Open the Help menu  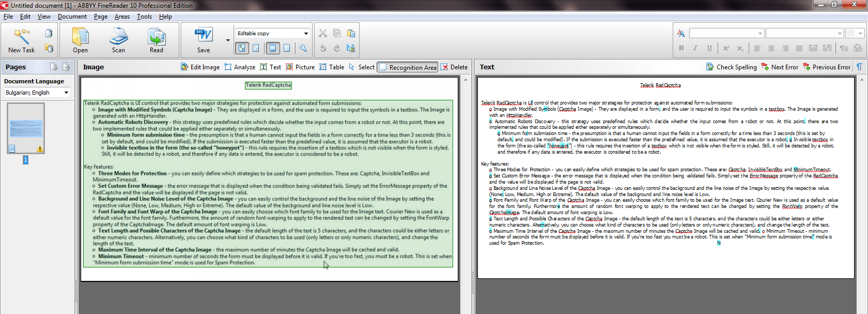(165, 17)
